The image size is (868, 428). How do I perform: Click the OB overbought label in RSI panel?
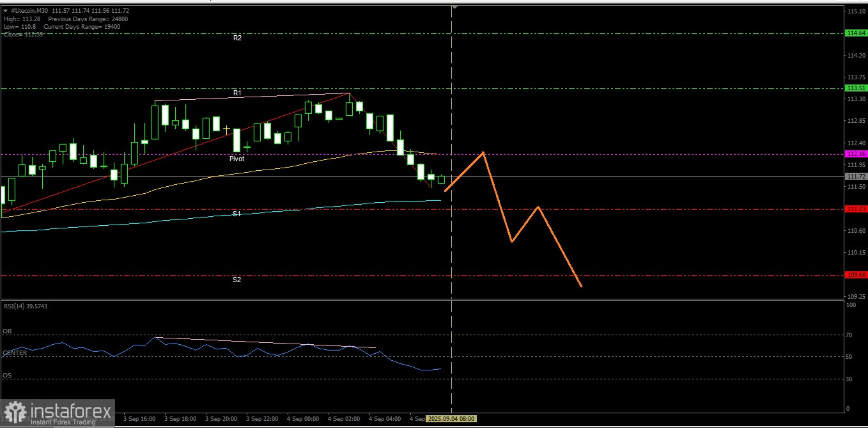(7, 331)
